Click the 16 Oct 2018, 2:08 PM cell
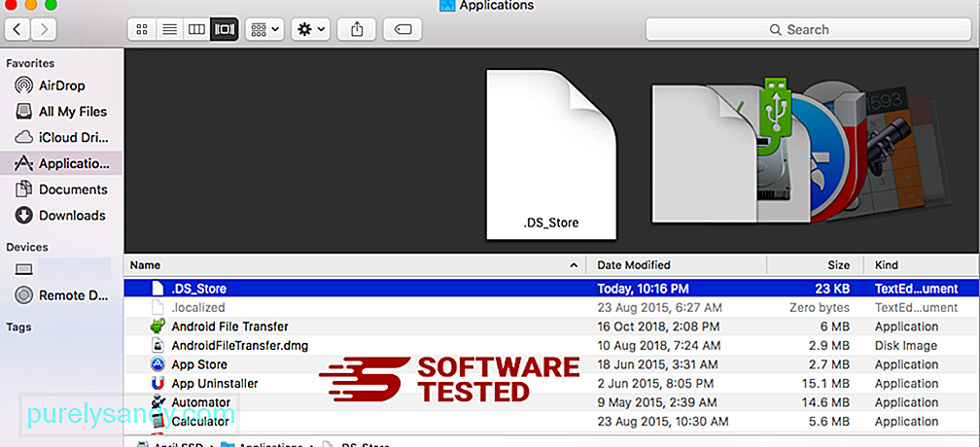This screenshot has height=447, width=980. (659, 327)
